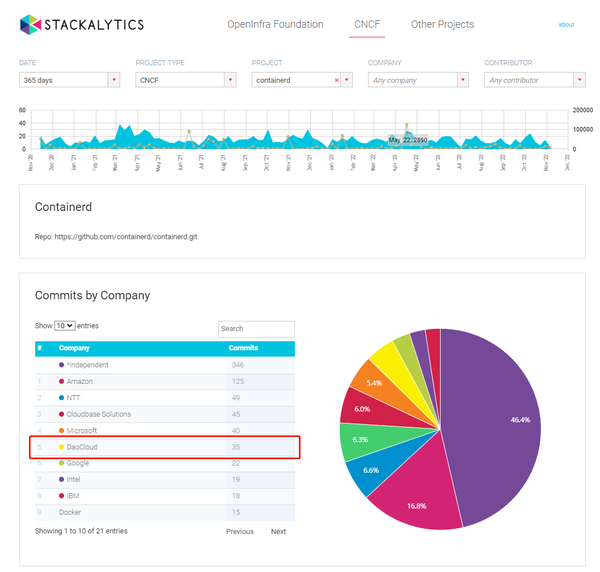
Task: Change the show entries count selector
Action: [x=65, y=326]
